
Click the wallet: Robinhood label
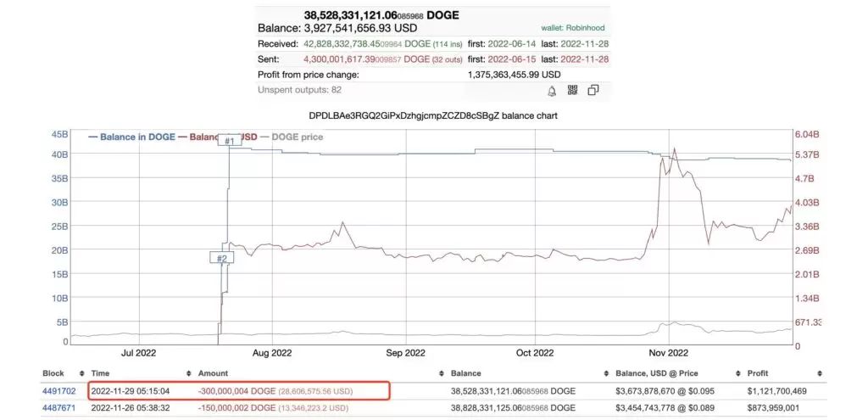[x=573, y=28]
